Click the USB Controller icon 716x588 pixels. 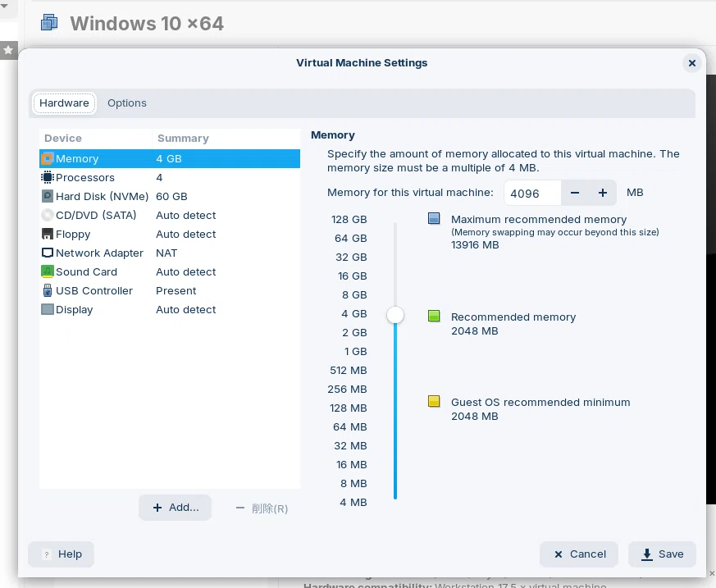click(x=47, y=290)
